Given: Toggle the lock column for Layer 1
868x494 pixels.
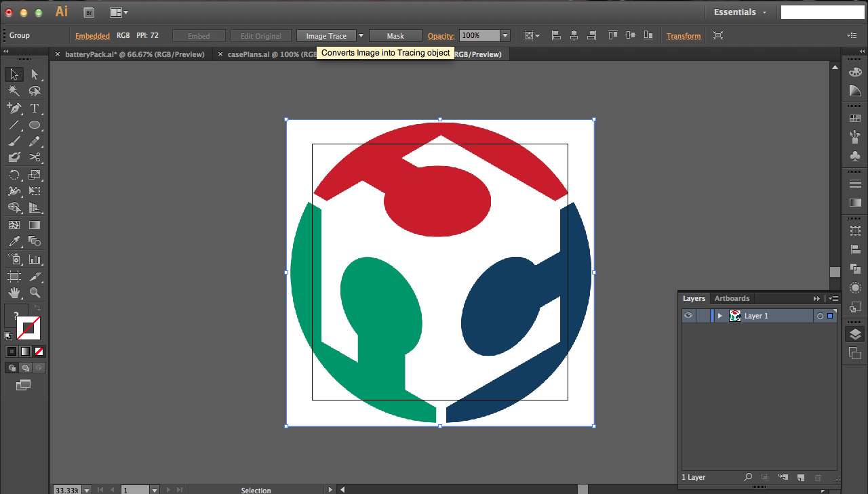Looking at the screenshot, I should 703,316.
